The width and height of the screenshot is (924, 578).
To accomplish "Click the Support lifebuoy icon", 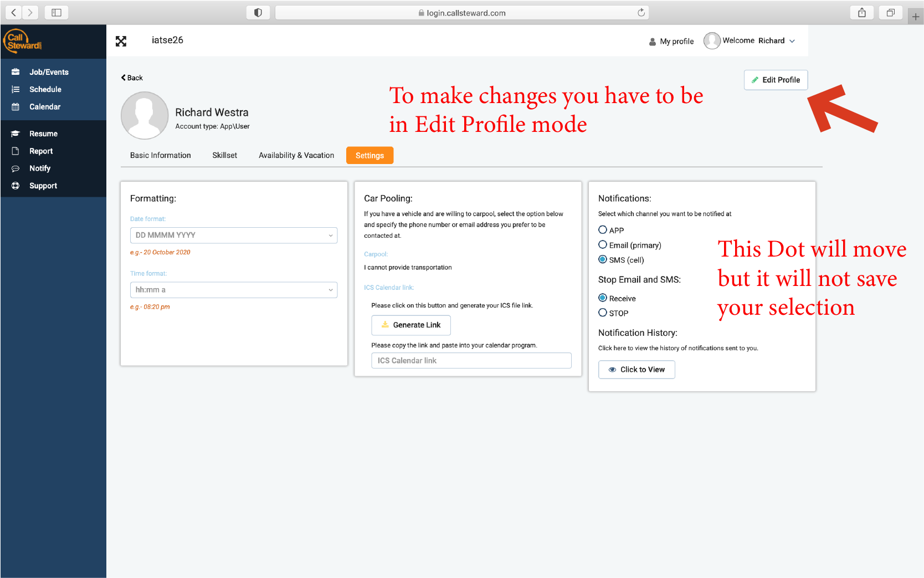I will coord(16,186).
